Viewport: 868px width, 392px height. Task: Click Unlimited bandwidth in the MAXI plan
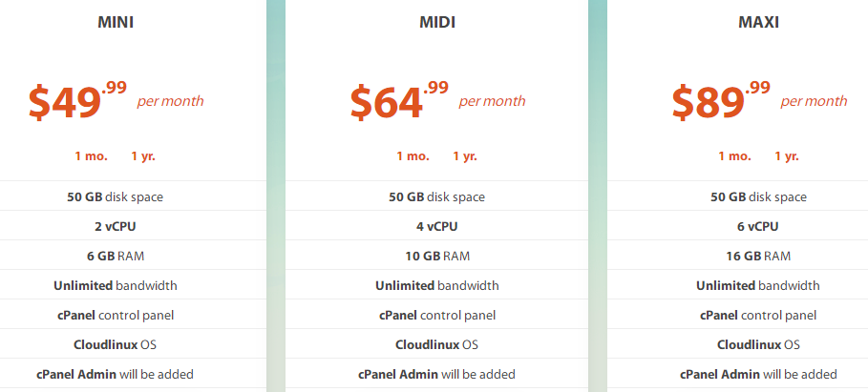coord(758,285)
